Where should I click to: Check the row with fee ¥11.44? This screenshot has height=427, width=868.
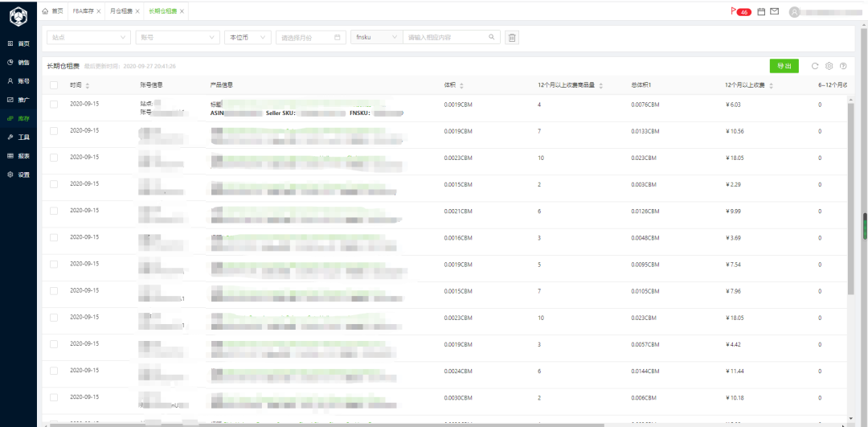54,371
